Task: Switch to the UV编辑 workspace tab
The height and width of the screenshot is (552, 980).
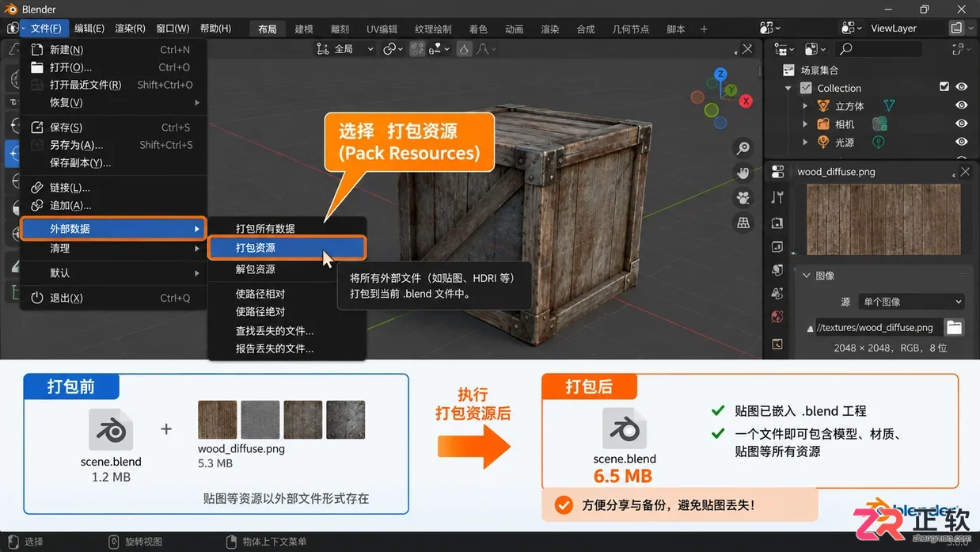Action: click(x=382, y=29)
